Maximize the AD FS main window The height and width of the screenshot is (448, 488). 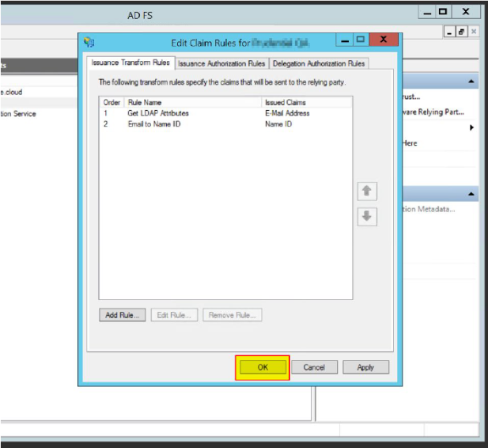443,12
